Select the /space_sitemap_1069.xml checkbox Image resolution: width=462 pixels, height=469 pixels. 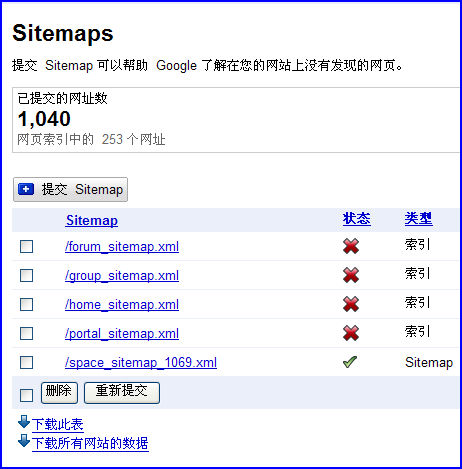point(26,362)
